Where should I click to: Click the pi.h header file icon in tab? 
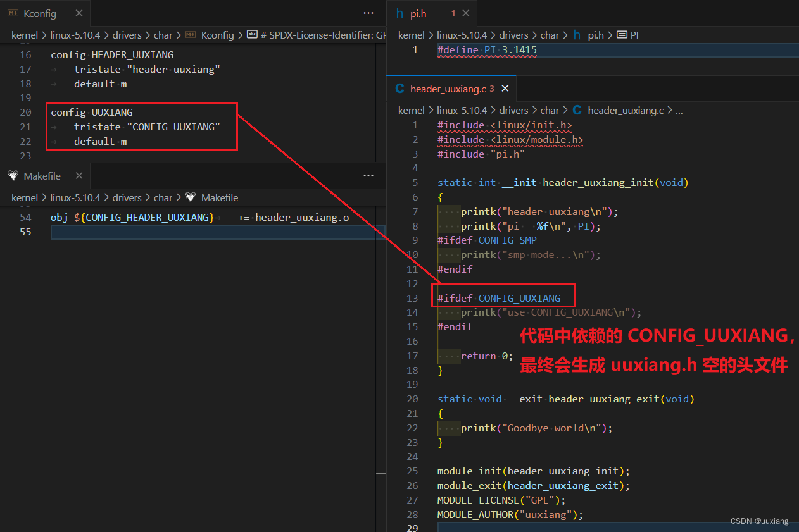[399, 13]
